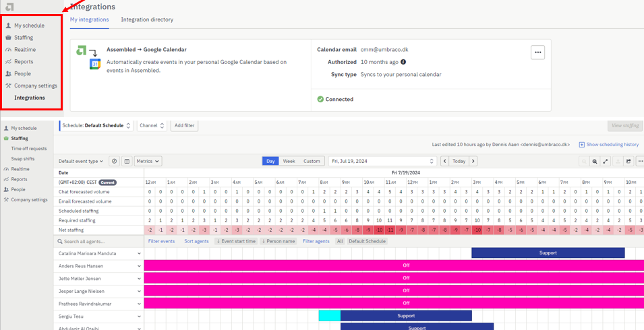The height and width of the screenshot is (330, 644).
Task: Open the Integration directory tab
Action: [x=147, y=20]
